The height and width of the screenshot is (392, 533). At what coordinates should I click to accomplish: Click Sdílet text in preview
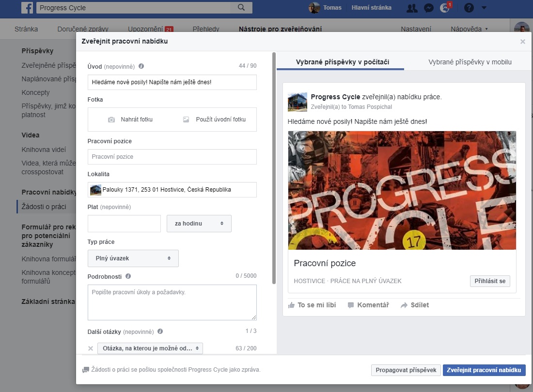(x=420, y=305)
